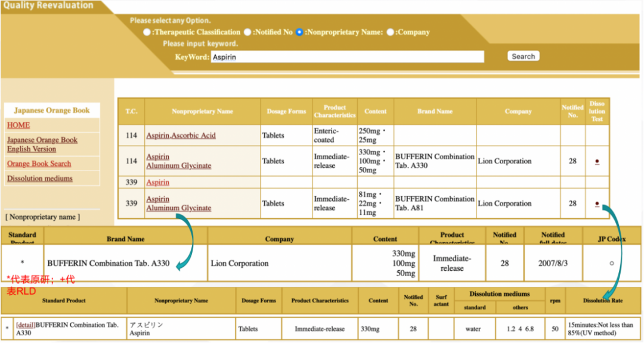The height and width of the screenshot is (343, 644).
Task: Click the [ Nonproprietary name ] label
Action: click(43, 217)
